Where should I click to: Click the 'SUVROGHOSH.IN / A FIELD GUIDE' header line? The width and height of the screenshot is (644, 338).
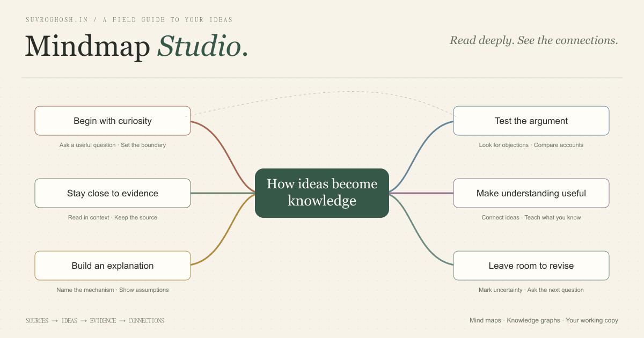point(129,20)
